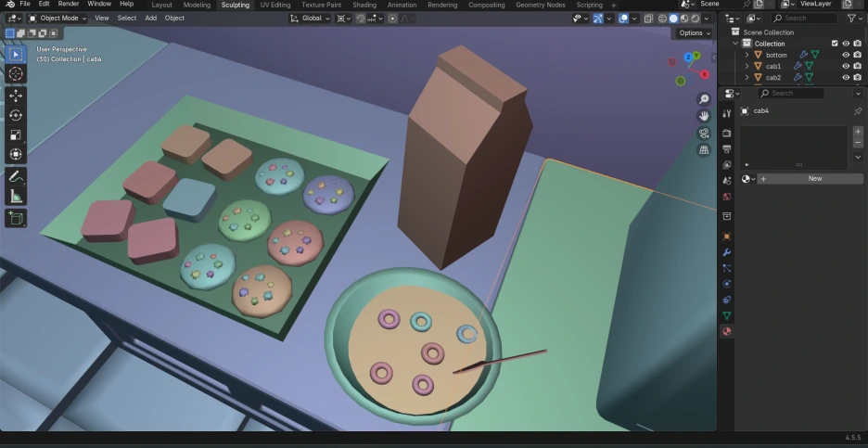Open the File menu
The width and height of the screenshot is (868, 448).
25,4
